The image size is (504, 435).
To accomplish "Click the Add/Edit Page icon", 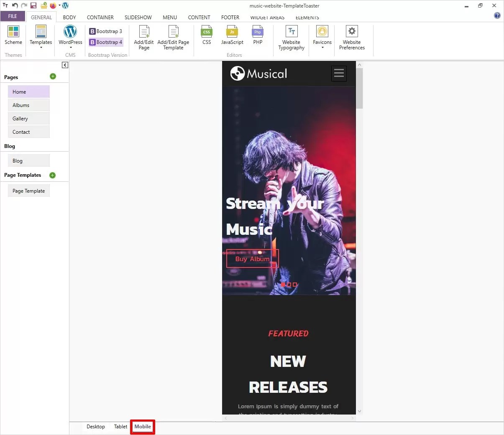I will tap(143, 37).
